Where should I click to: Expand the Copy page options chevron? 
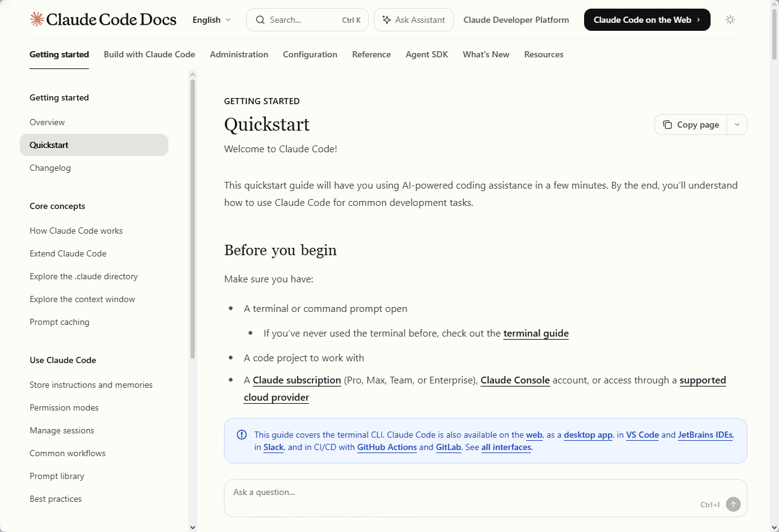pyautogui.click(x=737, y=125)
